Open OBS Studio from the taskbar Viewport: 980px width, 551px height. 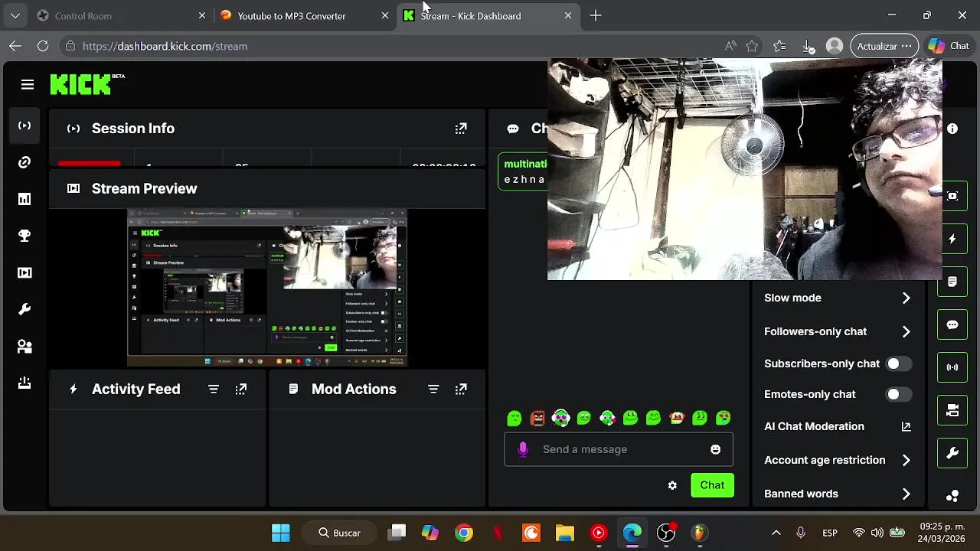point(666,533)
